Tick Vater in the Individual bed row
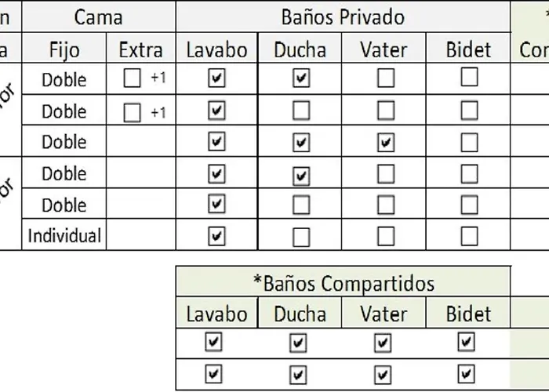Image resolution: width=549 pixels, height=392 pixels. (x=385, y=236)
